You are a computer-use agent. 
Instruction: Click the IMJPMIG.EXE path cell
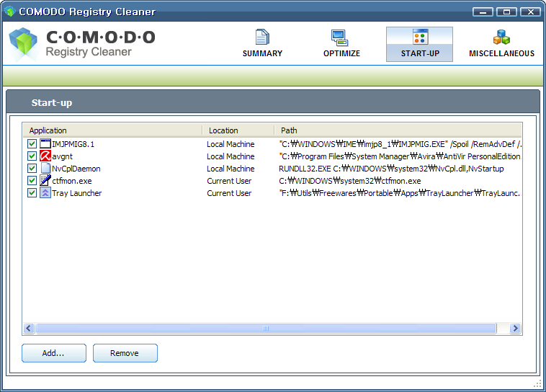(x=400, y=144)
